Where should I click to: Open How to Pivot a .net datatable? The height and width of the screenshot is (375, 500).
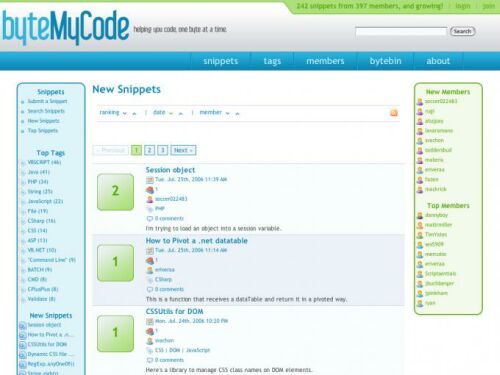197,241
